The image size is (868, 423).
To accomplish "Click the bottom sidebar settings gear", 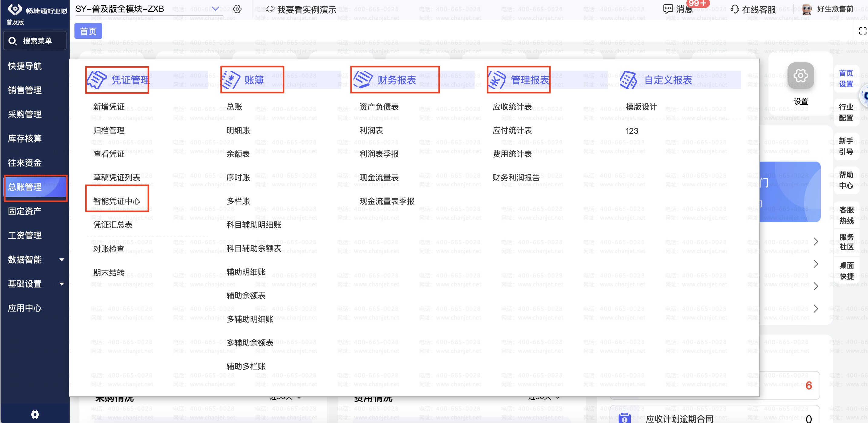I will pos(35,414).
